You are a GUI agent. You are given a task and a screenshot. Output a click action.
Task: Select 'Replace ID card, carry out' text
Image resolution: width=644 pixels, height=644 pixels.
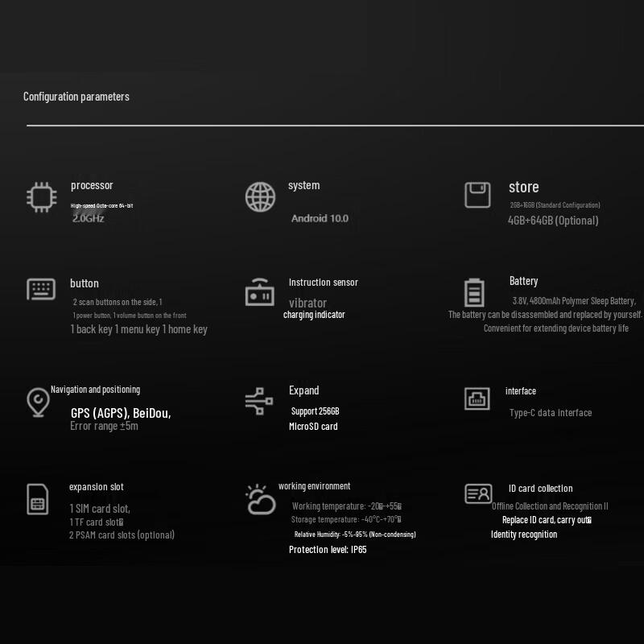pyautogui.click(x=547, y=520)
